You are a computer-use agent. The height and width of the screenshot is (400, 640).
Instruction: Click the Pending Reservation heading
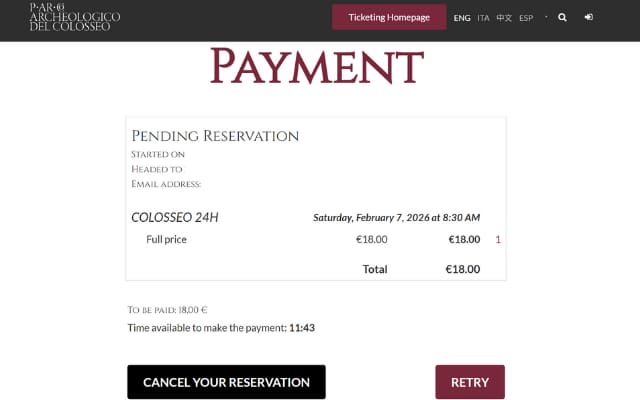(x=215, y=136)
